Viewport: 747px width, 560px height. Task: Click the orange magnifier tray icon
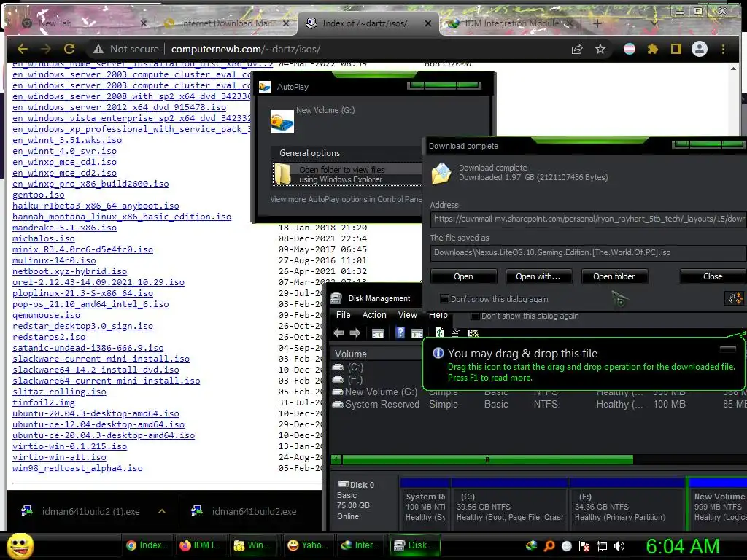point(549,545)
